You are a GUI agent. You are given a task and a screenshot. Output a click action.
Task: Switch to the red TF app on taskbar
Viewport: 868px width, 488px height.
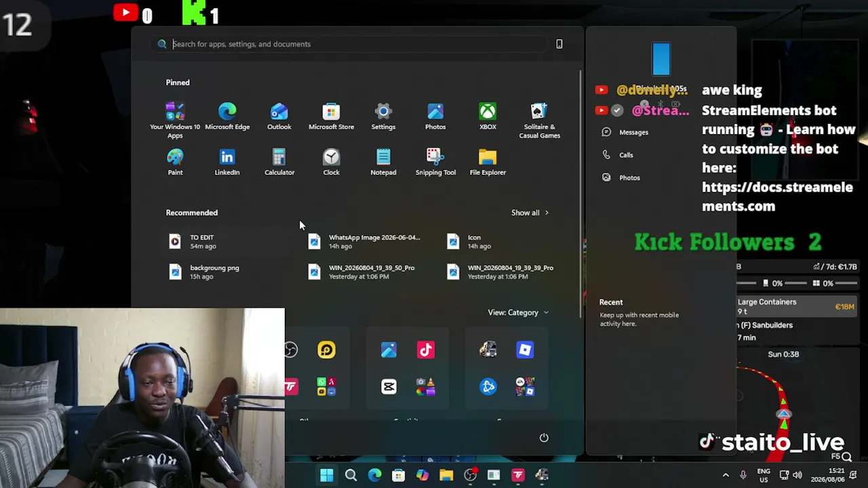click(x=518, y=475)
